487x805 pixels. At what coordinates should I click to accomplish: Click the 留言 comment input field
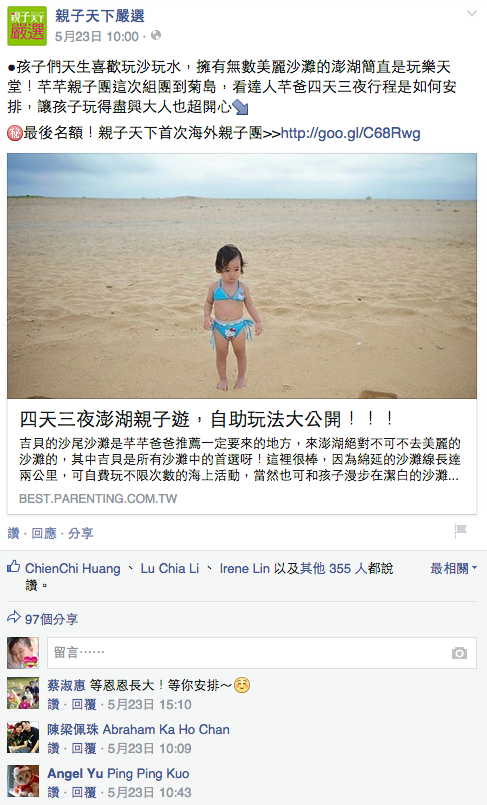tap(262, 653)
